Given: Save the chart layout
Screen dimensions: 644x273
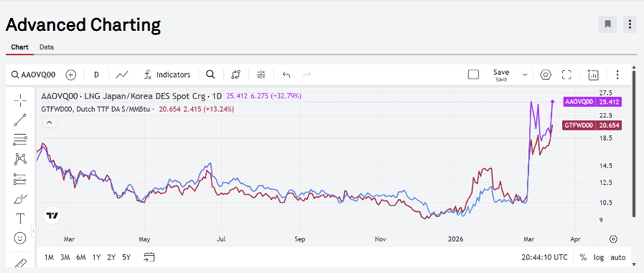Looking at the screenshot, I should pyautogui.click(x=501, y=75).
